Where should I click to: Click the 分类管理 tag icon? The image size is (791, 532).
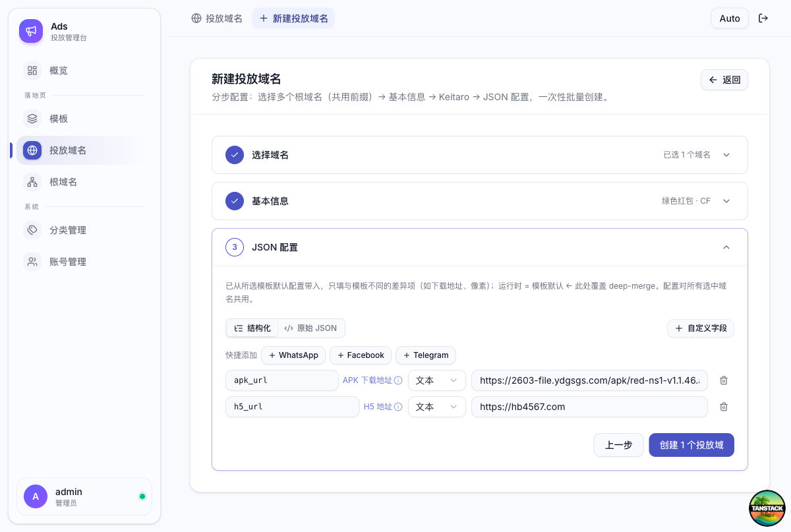[32, 230]
